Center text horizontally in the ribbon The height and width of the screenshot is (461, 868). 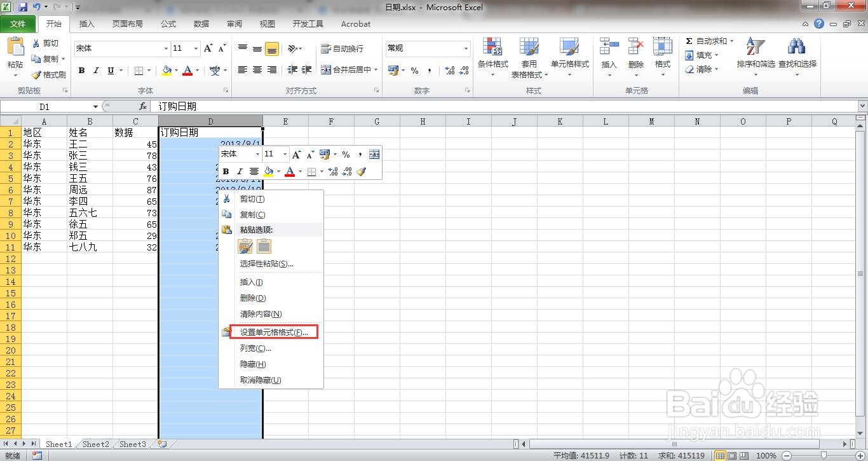coord(257,70)
